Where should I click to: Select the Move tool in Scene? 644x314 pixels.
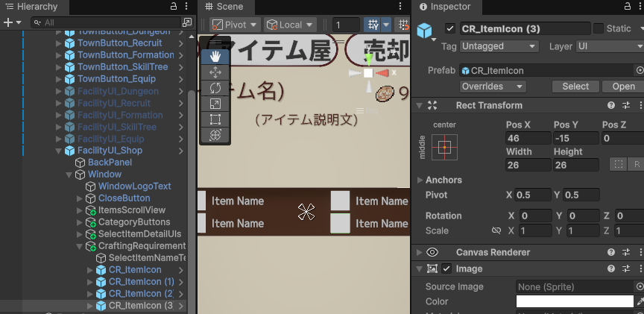point(215,72)
